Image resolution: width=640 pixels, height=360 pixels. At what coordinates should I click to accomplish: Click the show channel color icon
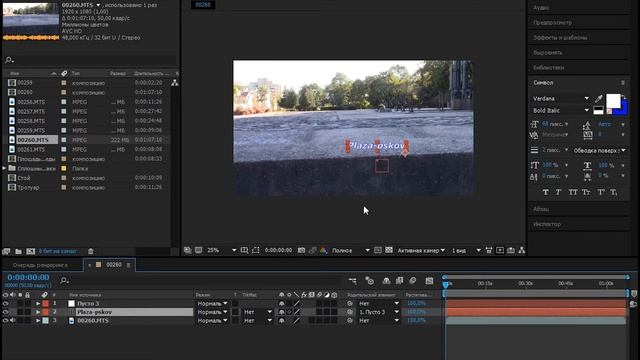pos(323,250)
